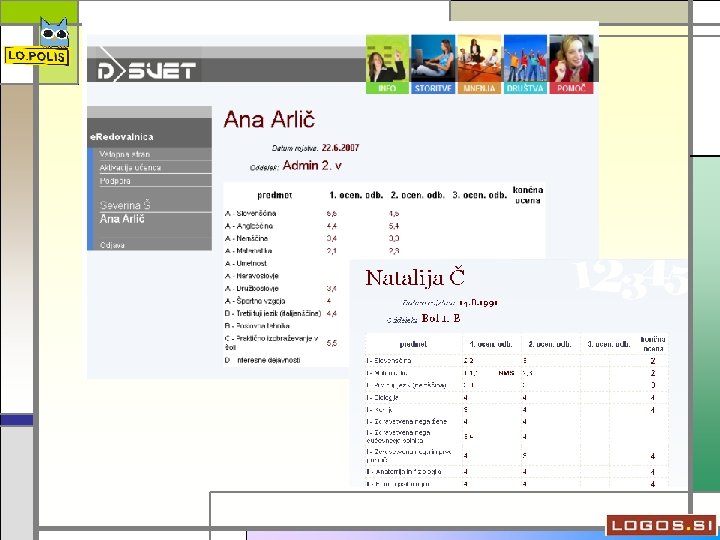720x540 pixels.
Task: Click 2. ocen. odb. header in Natalija's table
Action: pos(550,344)
